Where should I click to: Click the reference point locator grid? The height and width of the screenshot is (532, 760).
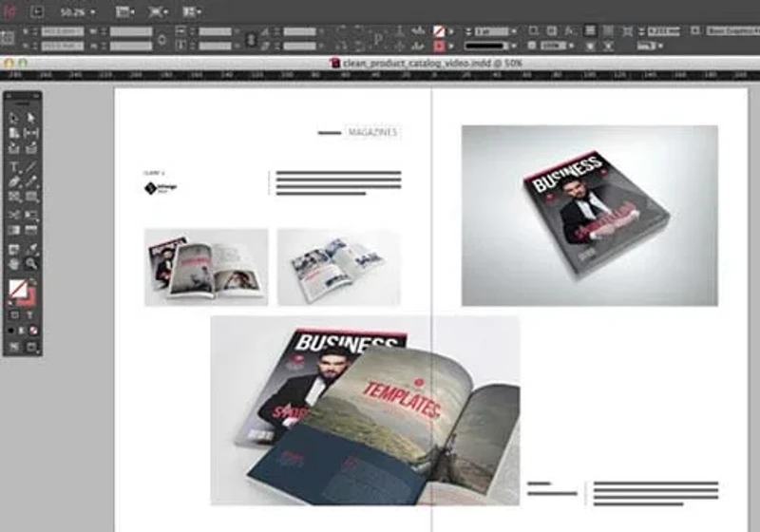pyautogui.click(x=7, y=38)
